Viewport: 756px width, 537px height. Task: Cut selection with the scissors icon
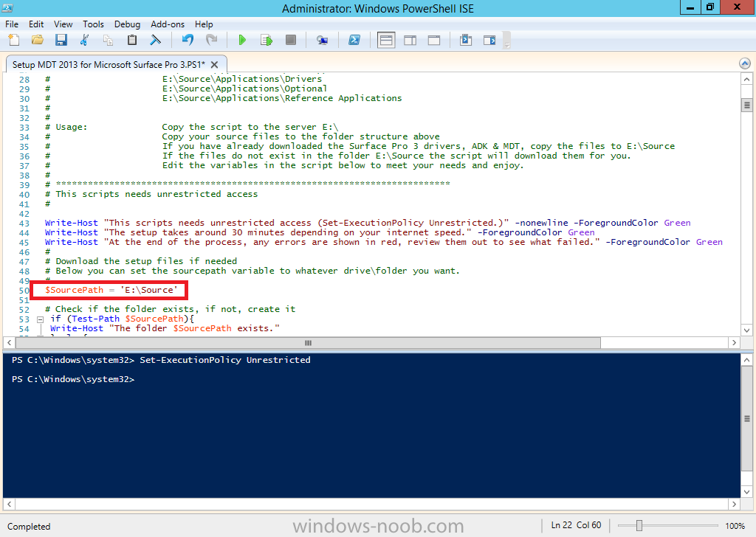tap(84, 40)
